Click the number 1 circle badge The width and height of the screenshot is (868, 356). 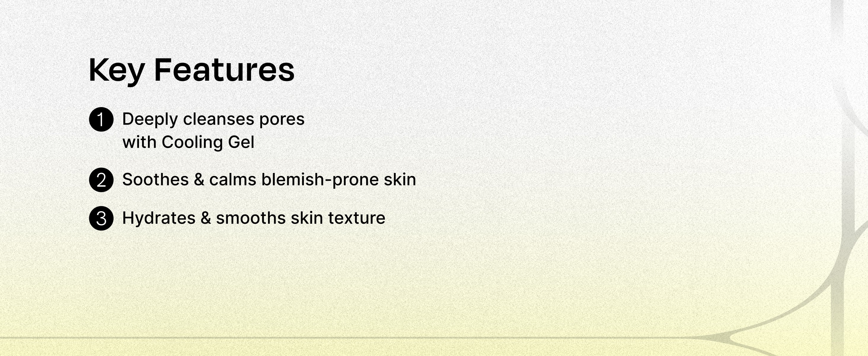pos(101,119)
